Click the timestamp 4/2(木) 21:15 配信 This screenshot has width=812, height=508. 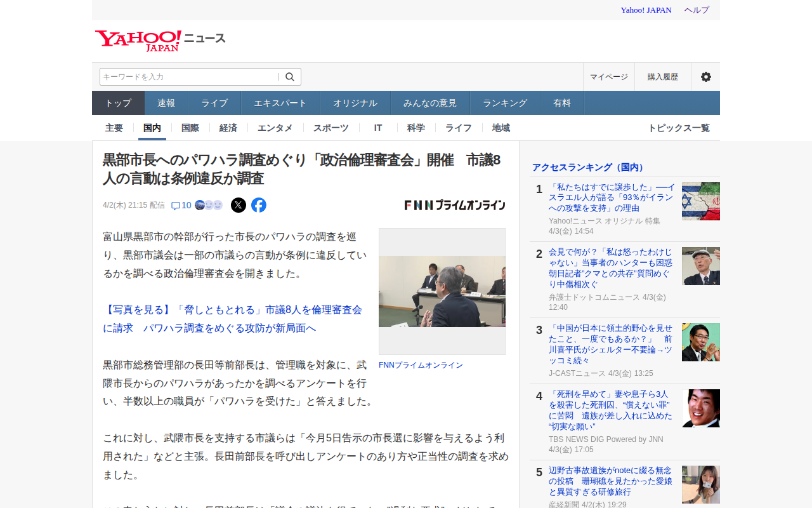134,205
